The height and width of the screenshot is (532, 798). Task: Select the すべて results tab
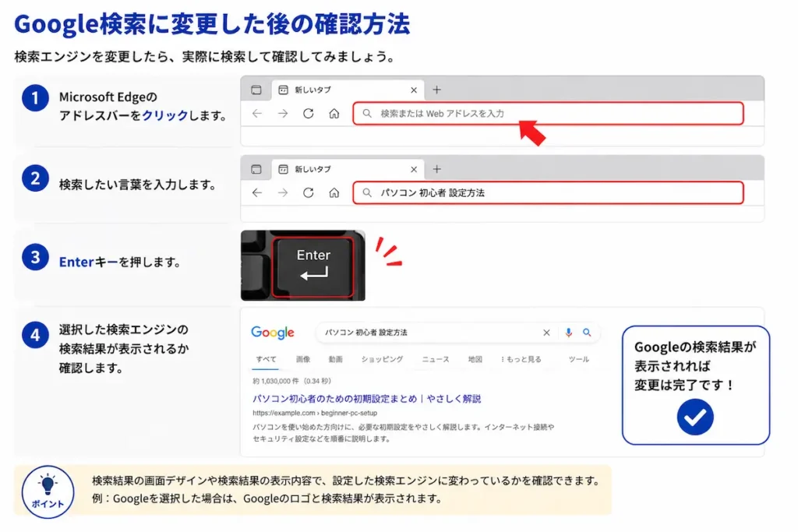click(x=267, y=359)
